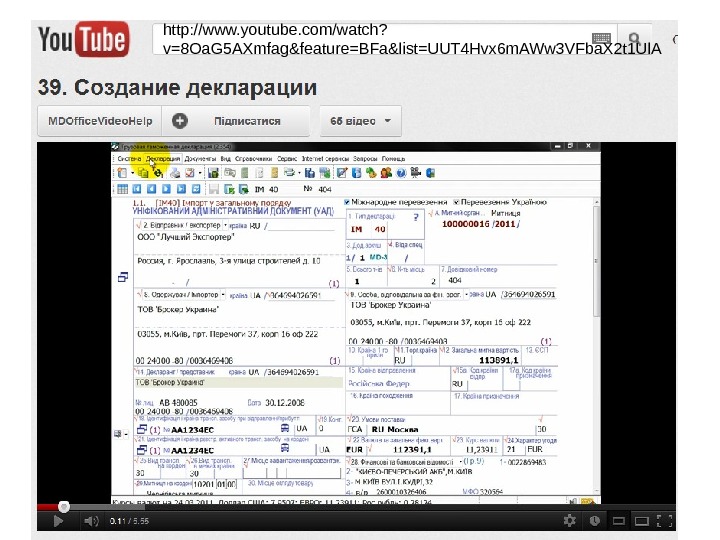Image resolution: width=720 pixels, height=540 pixels.
Task: Open dropdown of box 9 Особа, відповідальна
Action: [467, 294]
